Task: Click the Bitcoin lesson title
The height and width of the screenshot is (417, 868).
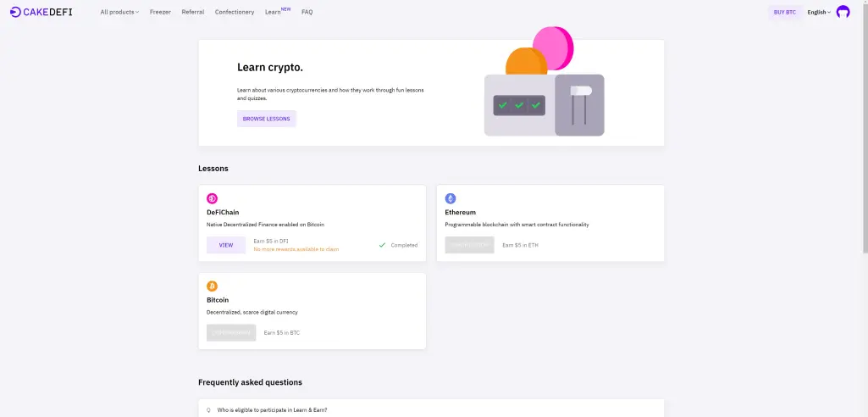Action: 218,299
